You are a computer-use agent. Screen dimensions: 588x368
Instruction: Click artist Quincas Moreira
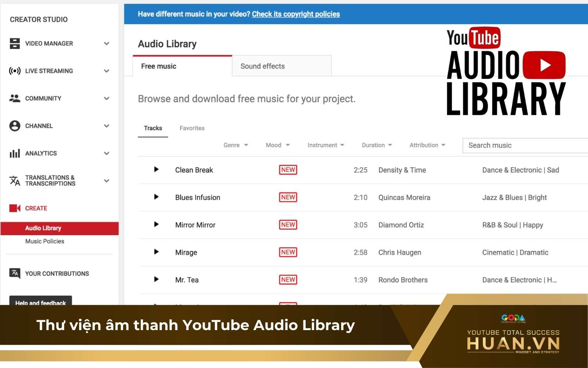(404, 197)
